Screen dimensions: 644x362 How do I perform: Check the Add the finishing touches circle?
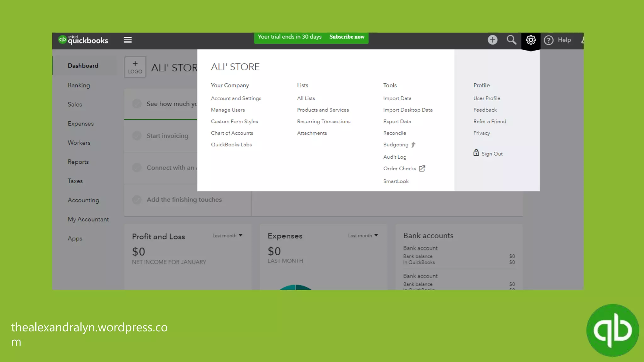tap(137, 200)
